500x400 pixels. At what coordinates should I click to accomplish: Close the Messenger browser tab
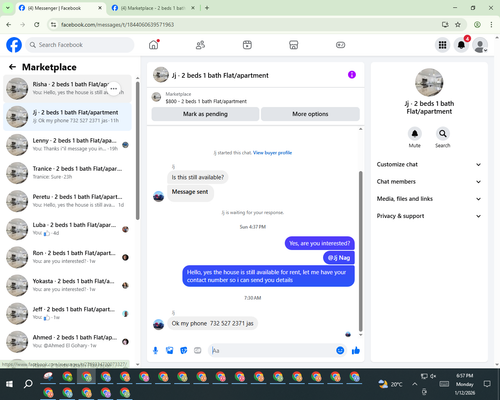[x=100, y=8]
